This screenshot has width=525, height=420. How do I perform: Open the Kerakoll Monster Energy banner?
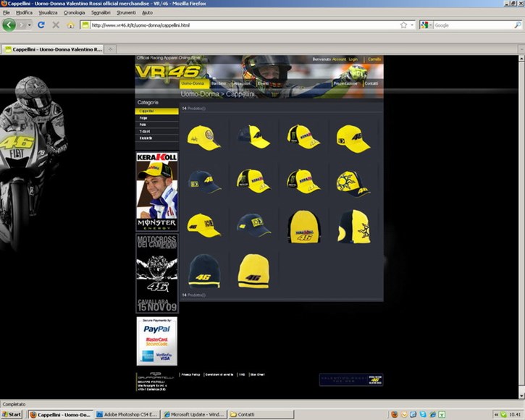[156, 191]
